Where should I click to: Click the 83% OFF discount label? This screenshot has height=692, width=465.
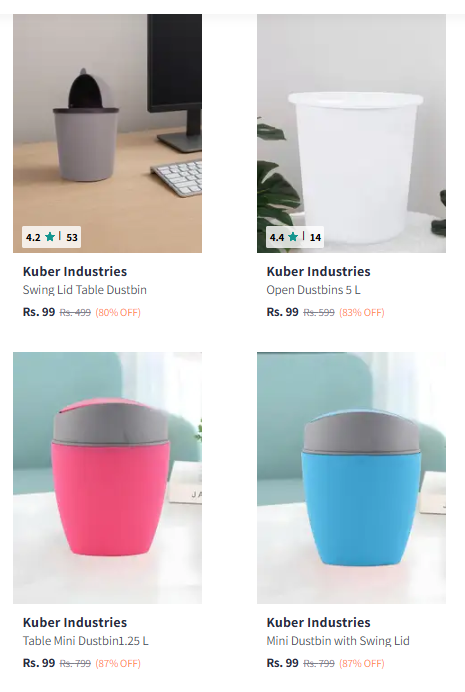362,312
